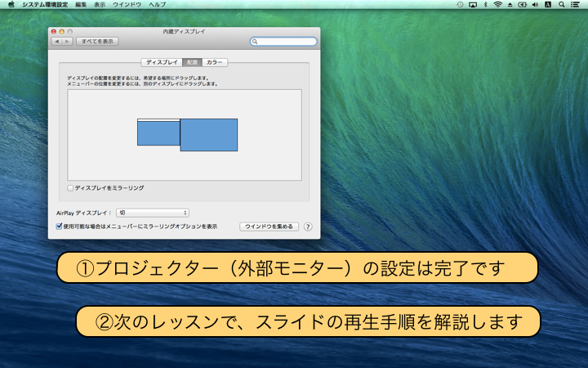This screenshot has height=368, width=588.
Task: Click the battery status icon
Action: click(x=523, y=5)
